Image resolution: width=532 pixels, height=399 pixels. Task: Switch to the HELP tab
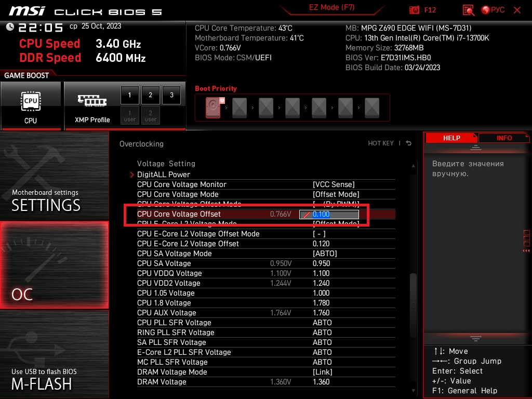pyautogui.click(x=451, y=138)
